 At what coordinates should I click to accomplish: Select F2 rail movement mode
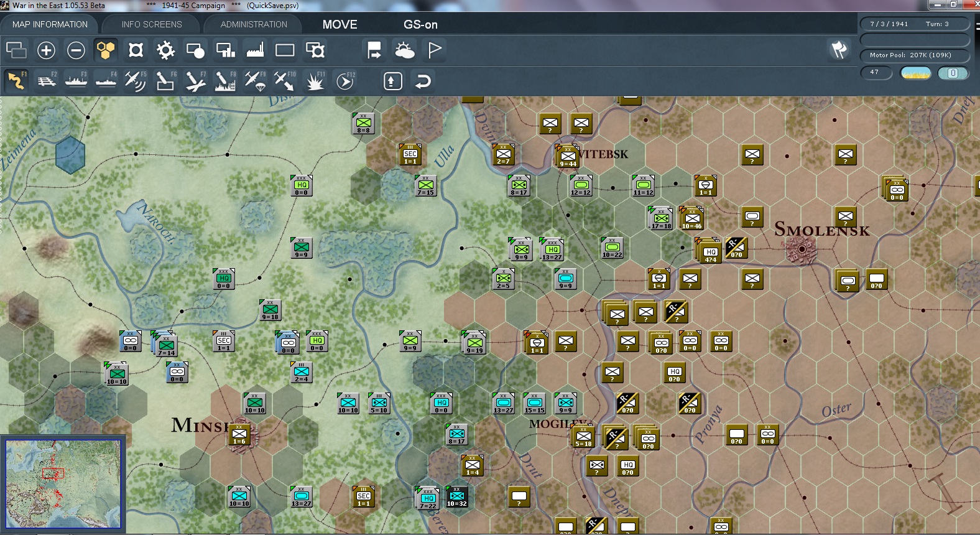pyautogui.click(x=46, y=81)
